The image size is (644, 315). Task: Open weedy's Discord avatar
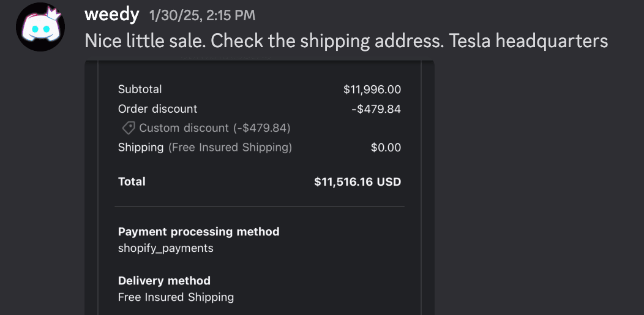click(40, 29)
